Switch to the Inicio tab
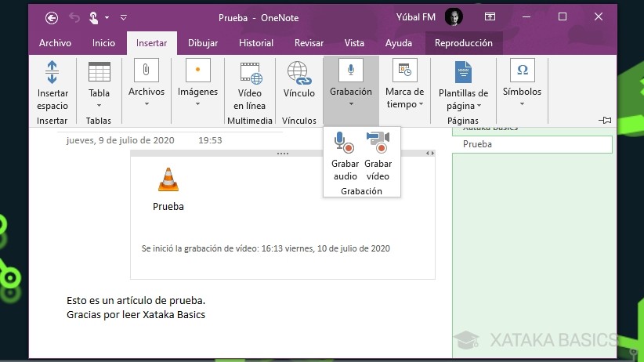 (103, 43)
